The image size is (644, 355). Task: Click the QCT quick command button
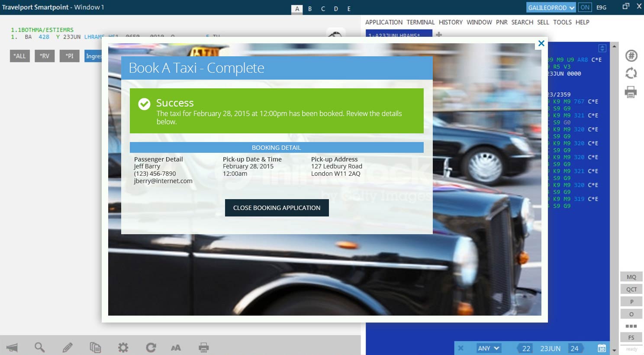631,289
